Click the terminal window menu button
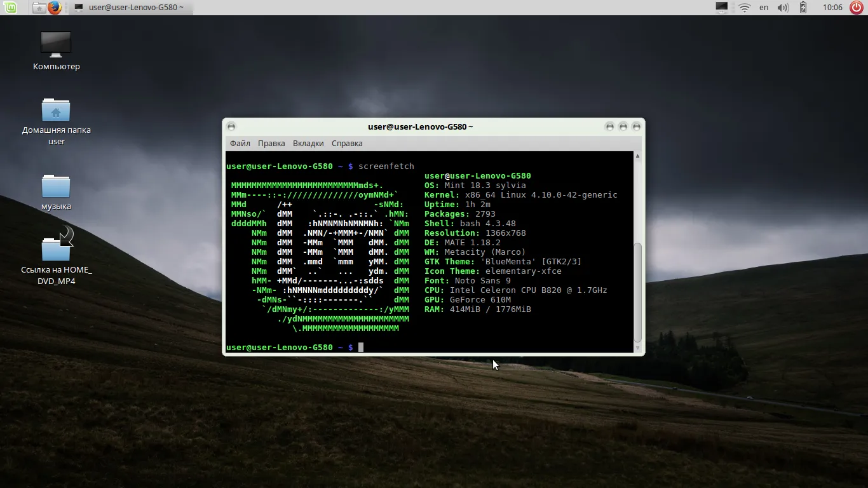This screenshot has width=868, height=488. [x=231, y=126]
